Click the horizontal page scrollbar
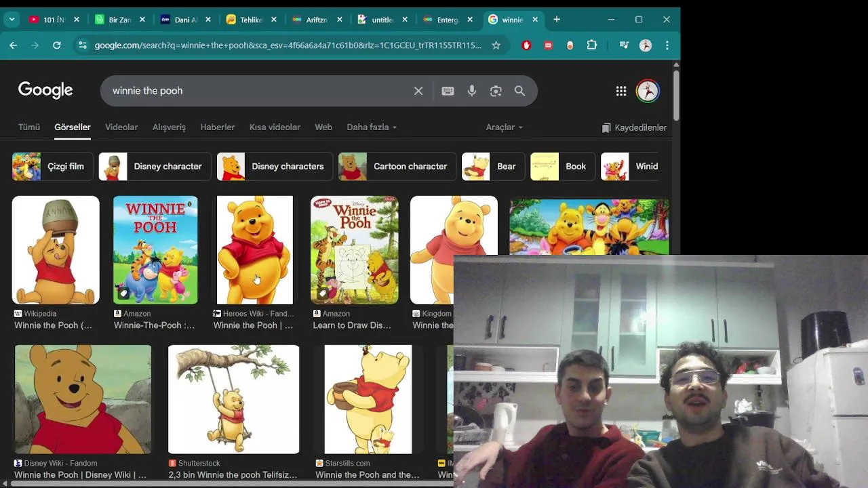Viewport: 868px width, 488px height. pos(231,483)
